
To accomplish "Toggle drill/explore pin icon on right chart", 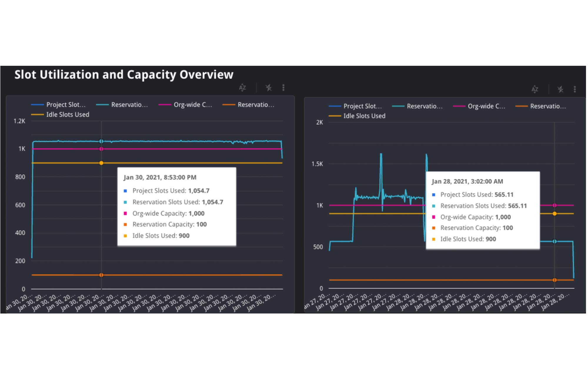I will pos(560,89).
